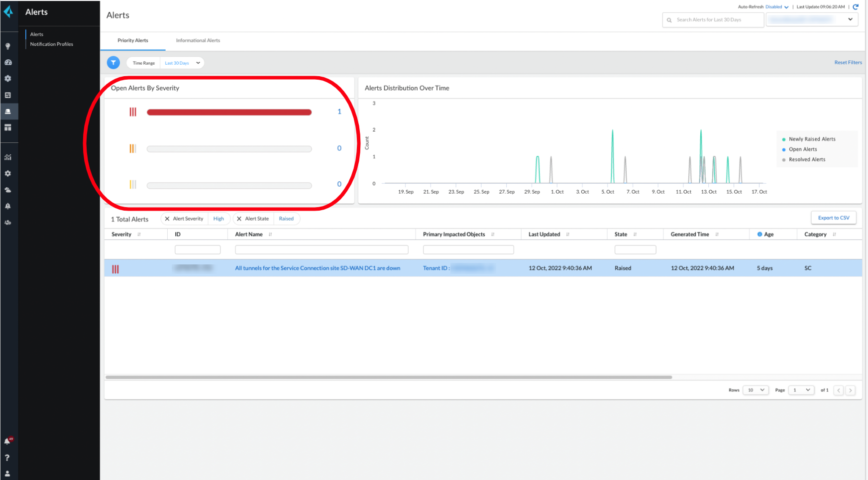Open the chart analytics icon in sidebar
Image resolution: width=868 pixels, height=480 pixels.
8,157
